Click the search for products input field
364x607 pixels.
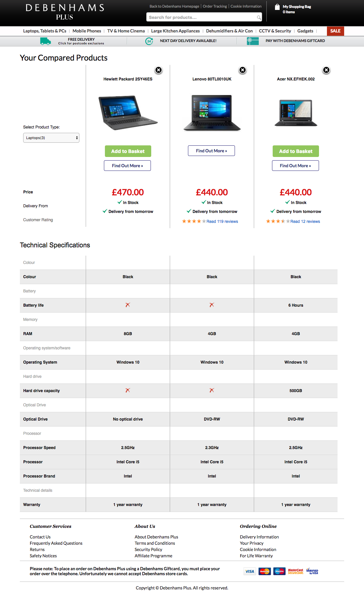(202, 17)
